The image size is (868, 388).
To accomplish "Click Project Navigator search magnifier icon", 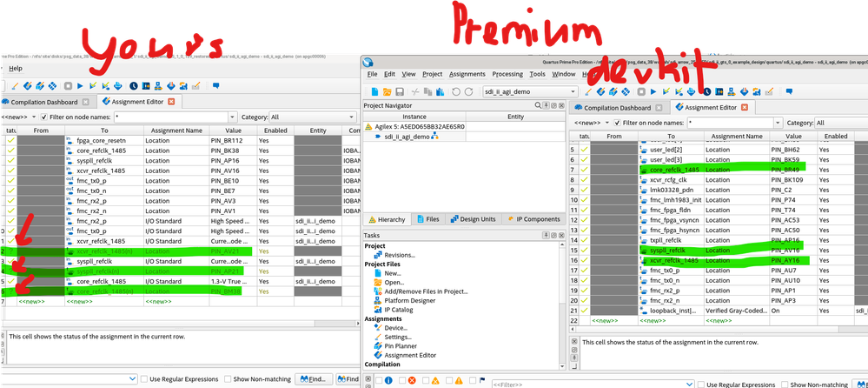I will click(538, 105).
